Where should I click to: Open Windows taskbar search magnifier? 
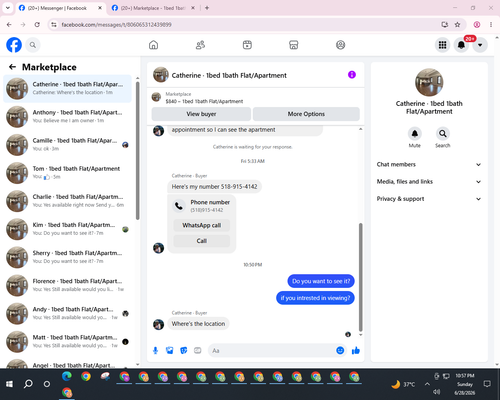coord(28,384)
